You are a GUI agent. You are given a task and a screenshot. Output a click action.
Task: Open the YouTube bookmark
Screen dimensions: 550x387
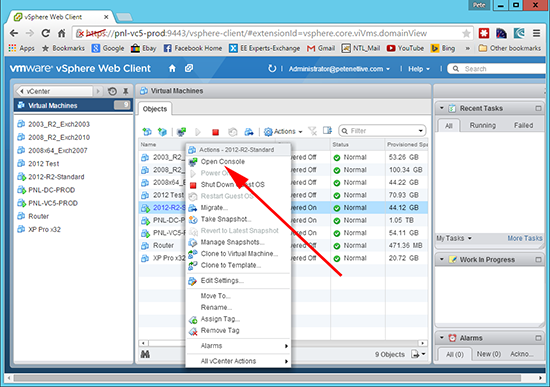click(405, 48)
